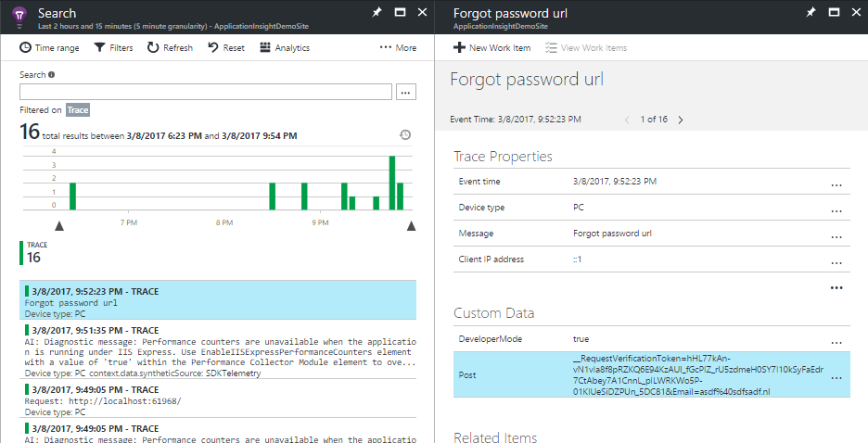Click the tallest chart bar with 4 results
This screenshot has width=868, height=443.
[392, 184]
